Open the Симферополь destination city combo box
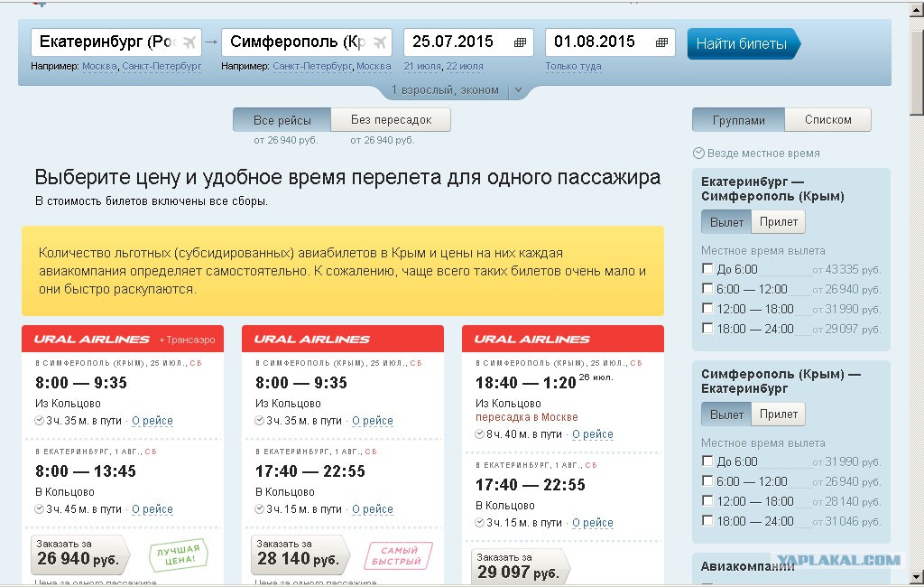The image size is (924, 587). 293,42
